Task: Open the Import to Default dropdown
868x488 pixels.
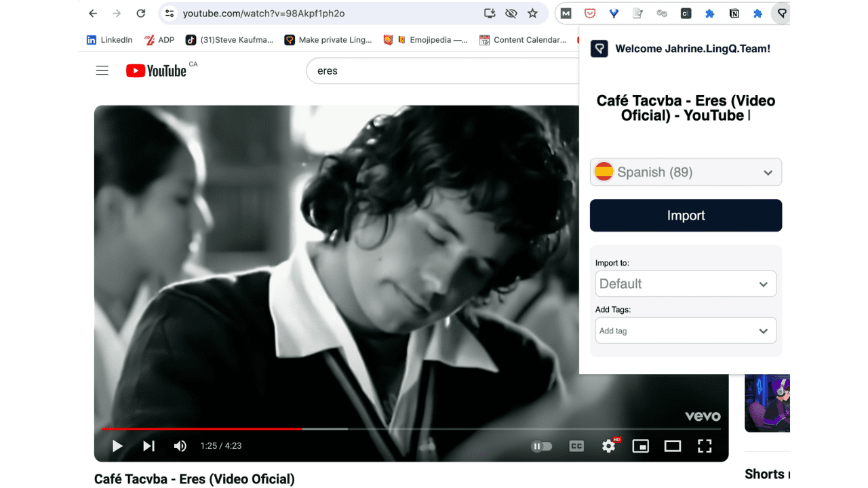Action: coord(686,284)
